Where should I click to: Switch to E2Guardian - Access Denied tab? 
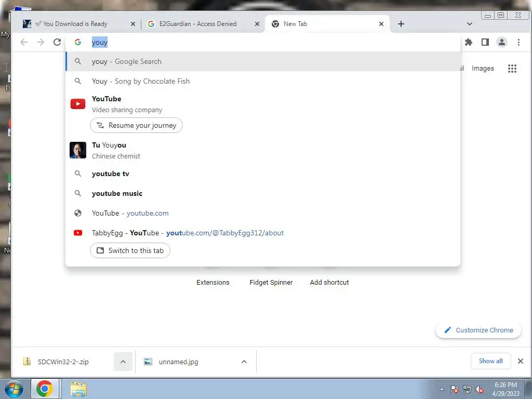click(x=197, y=24)
